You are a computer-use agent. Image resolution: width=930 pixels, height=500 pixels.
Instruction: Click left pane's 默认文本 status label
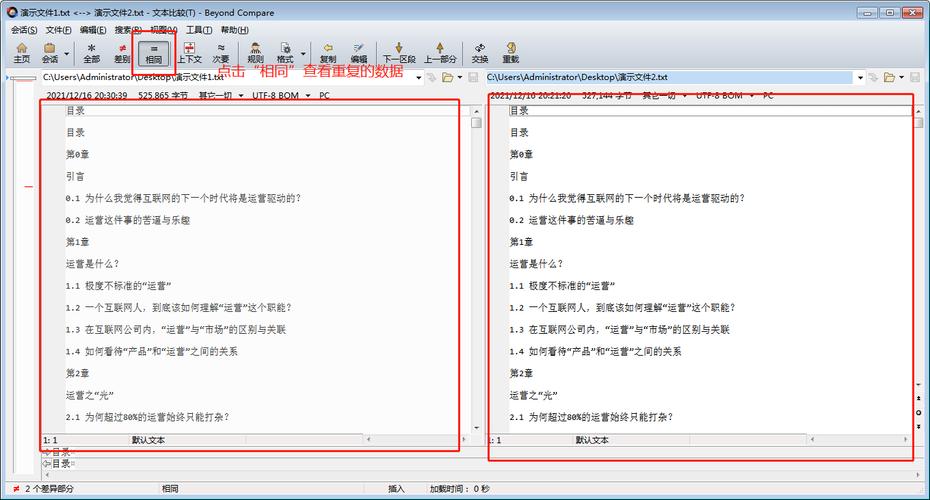click(x=148, y=440)
